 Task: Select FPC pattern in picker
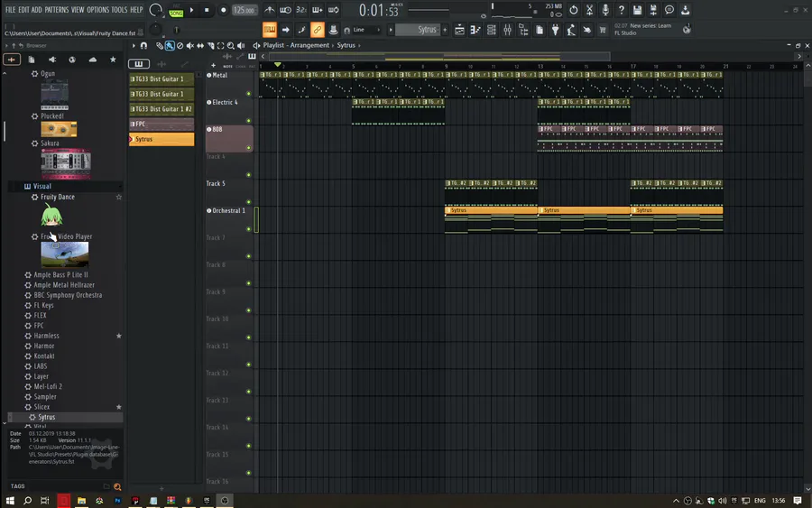pyautogui.click(x=161, y=125)
